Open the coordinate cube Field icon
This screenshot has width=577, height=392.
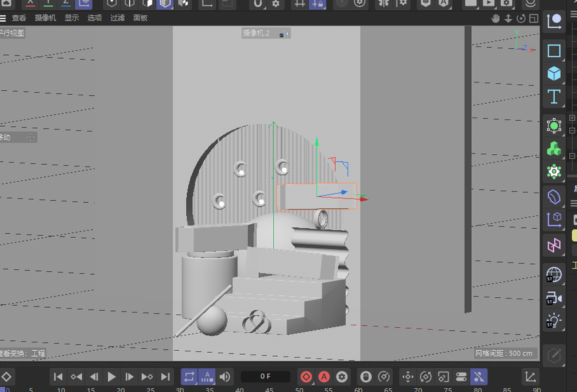(554, 220)
